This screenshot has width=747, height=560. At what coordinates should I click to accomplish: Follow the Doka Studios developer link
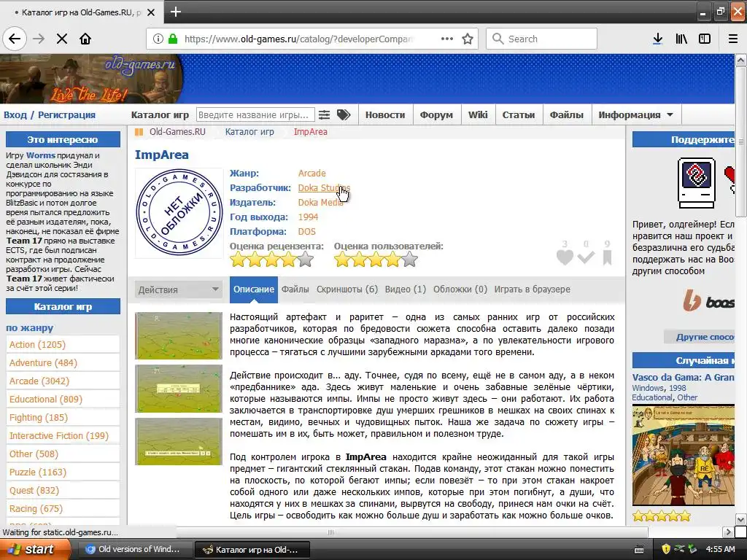pos(324,188)
